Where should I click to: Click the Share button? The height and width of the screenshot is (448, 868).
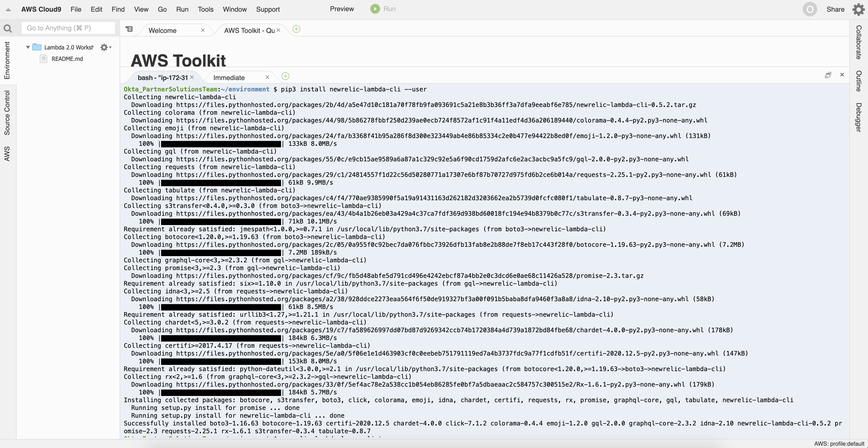835,9
